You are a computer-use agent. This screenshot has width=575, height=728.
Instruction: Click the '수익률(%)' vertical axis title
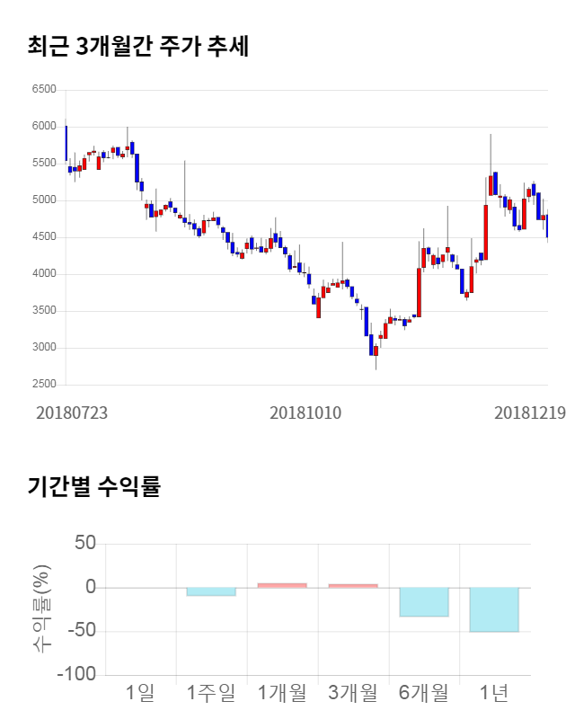click(41, 609)
